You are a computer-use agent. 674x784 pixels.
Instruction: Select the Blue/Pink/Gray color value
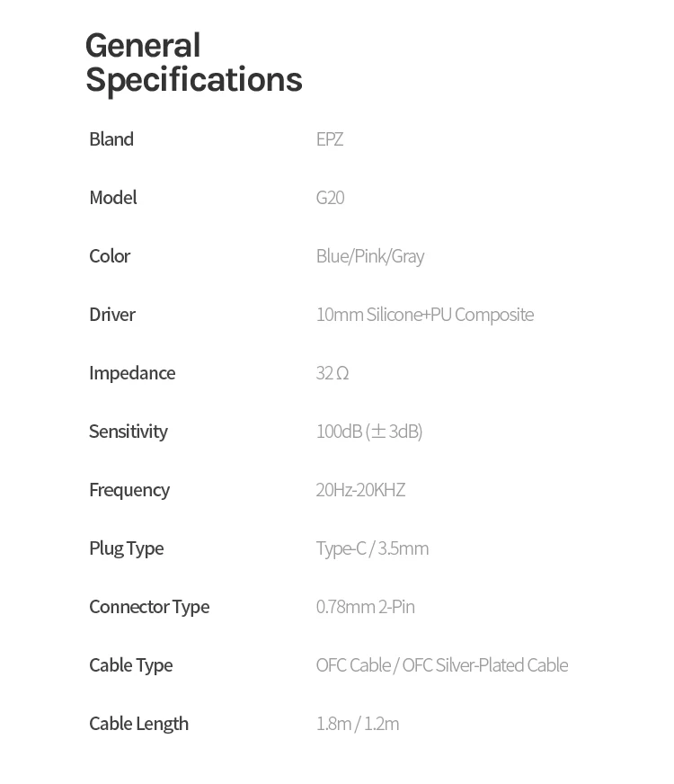(x=369, y=256)
